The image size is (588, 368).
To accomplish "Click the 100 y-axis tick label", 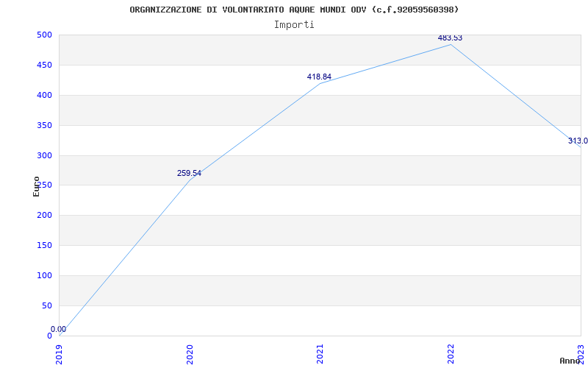I will [44, 275].
